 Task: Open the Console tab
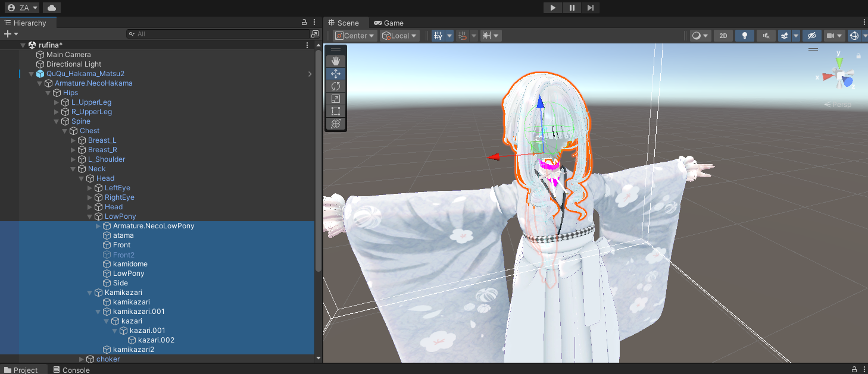point(71,370)
